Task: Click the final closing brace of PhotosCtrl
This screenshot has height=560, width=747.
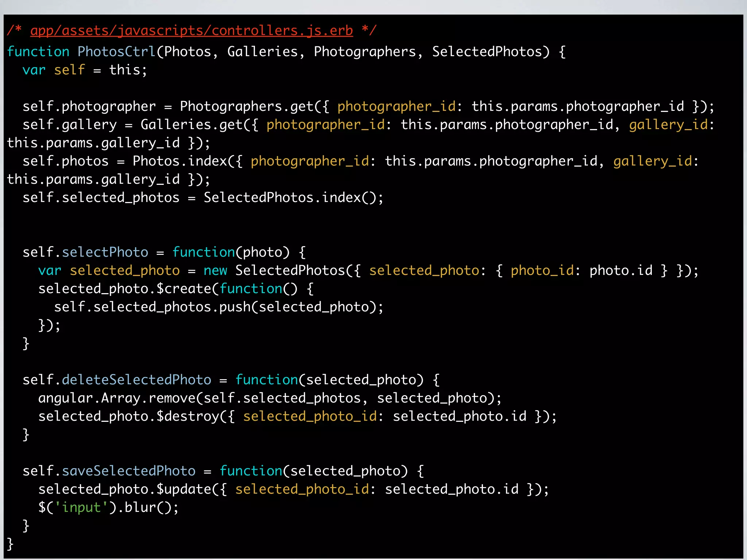Action: [x=10, y=544]
